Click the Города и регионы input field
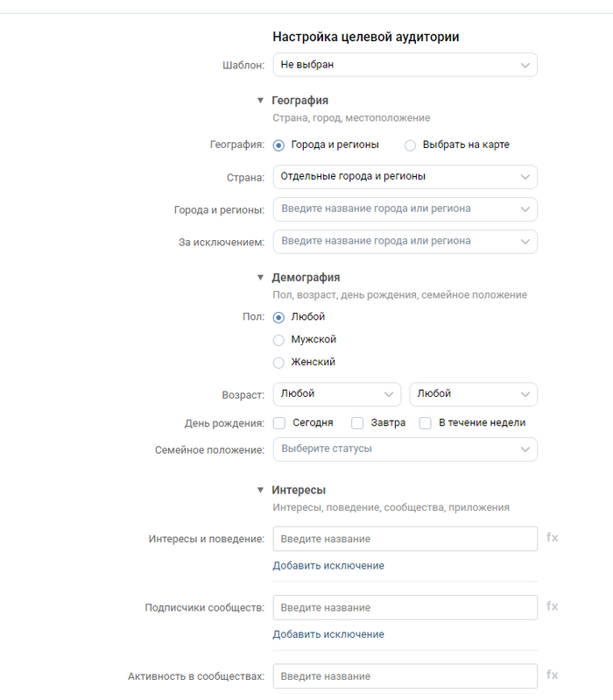613x700 pixels. point(398,209)
